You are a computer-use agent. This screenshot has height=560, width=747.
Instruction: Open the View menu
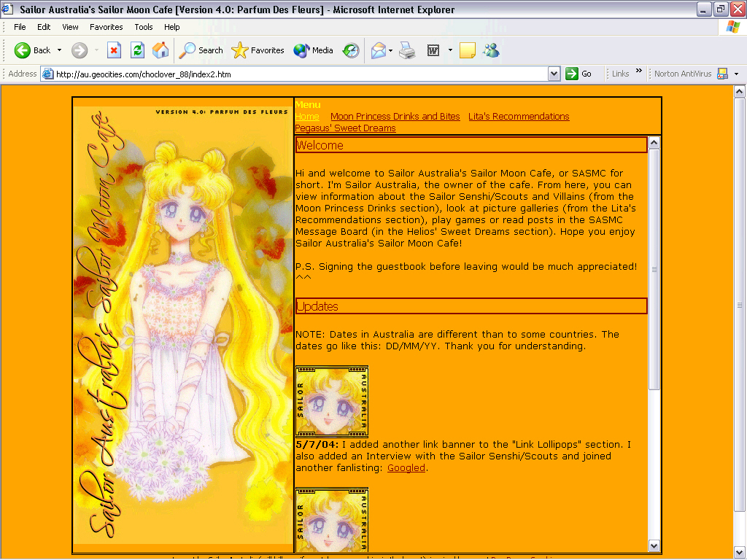(70, 27)
